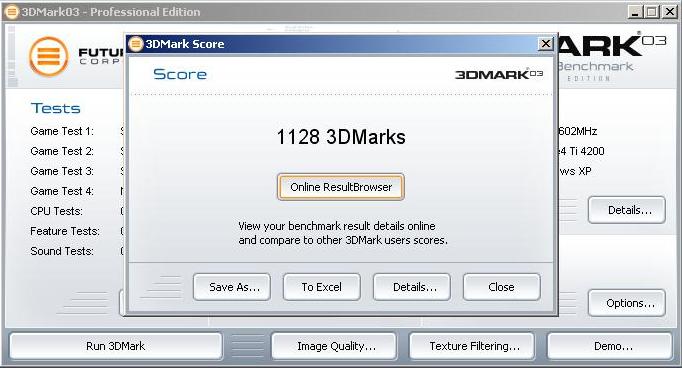Click the 3DMark03 main window title icon
The height and width of the screenshot is (368, 682).
[x=12, y=12]
